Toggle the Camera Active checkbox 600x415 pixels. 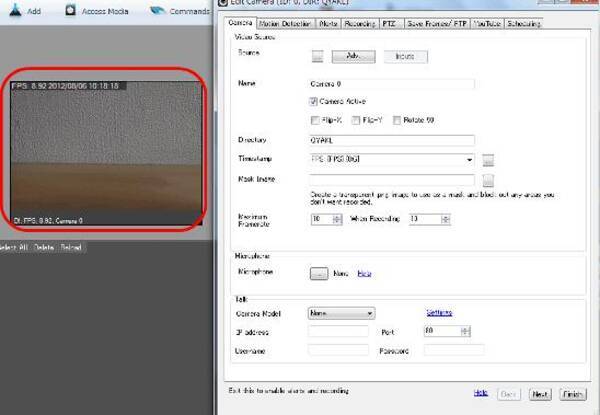point(315,102)
